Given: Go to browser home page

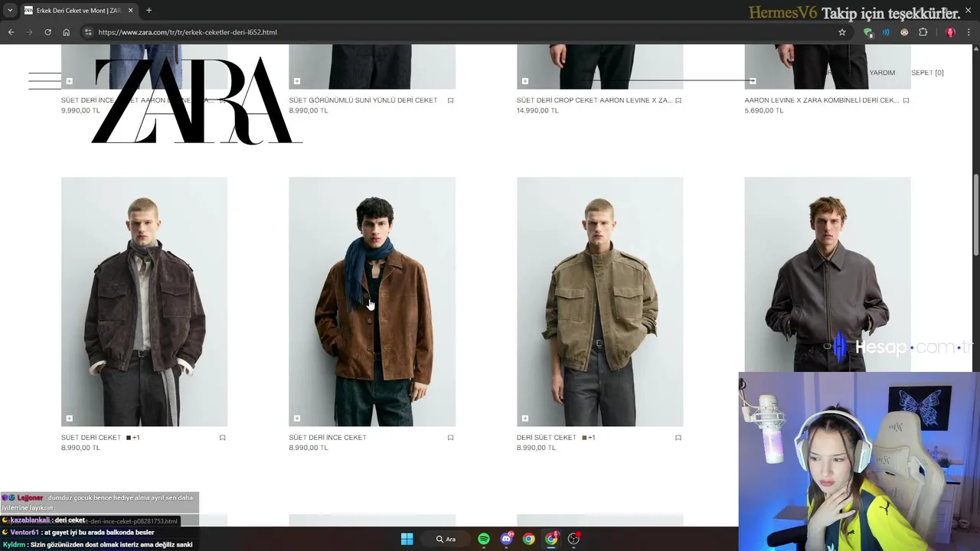Looking at the screenshot, I should [67, 32].
